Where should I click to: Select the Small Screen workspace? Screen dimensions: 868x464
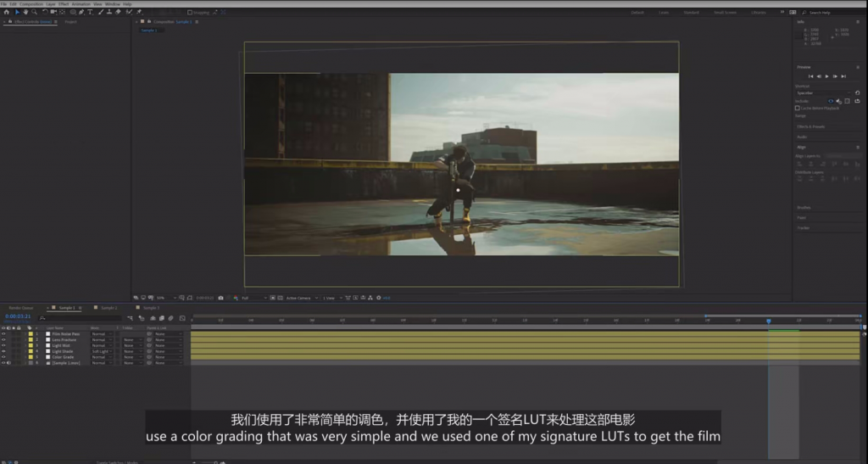coord(726,12)
